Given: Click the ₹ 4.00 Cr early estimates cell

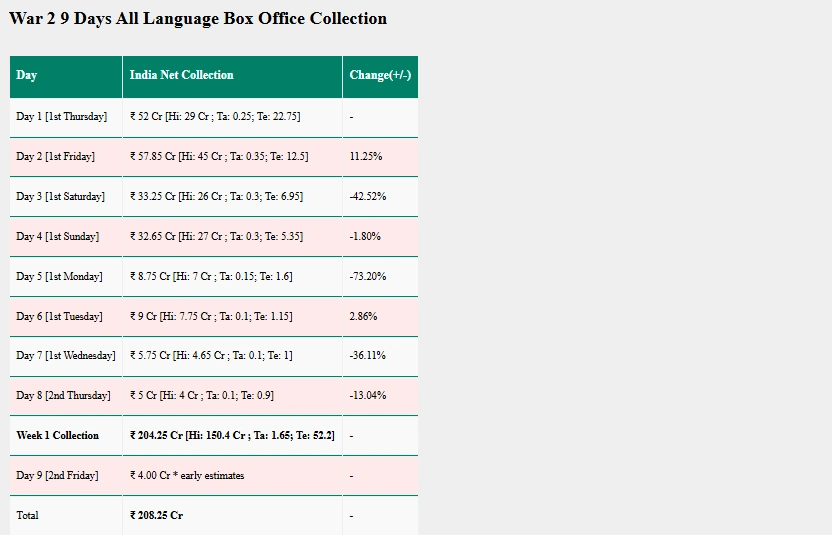Looking at the screenshot, I should click(x=187, y=476).
